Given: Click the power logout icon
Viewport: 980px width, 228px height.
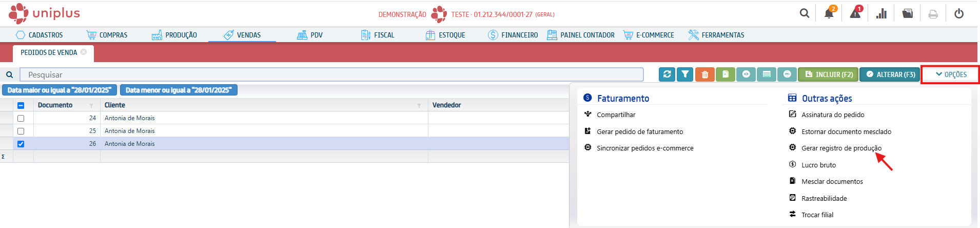Looking at the screenshot, I should [x=958, y=14].
